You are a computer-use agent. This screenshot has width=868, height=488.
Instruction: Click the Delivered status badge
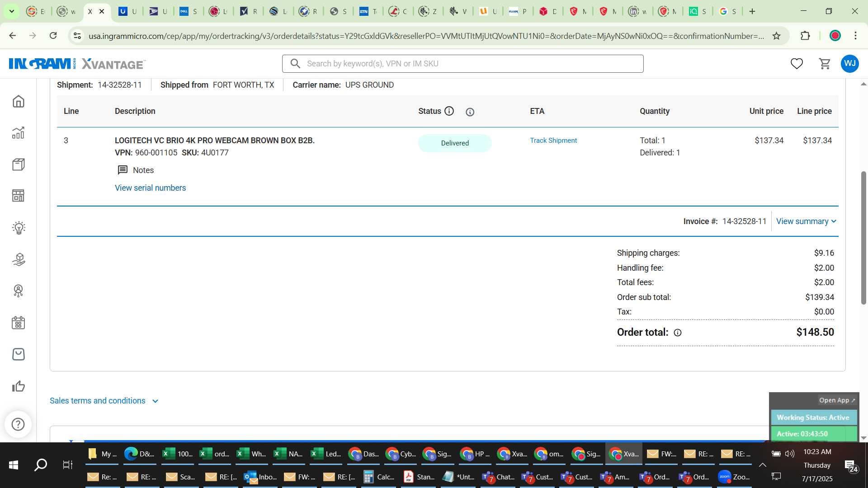click(x=455, y=143)
